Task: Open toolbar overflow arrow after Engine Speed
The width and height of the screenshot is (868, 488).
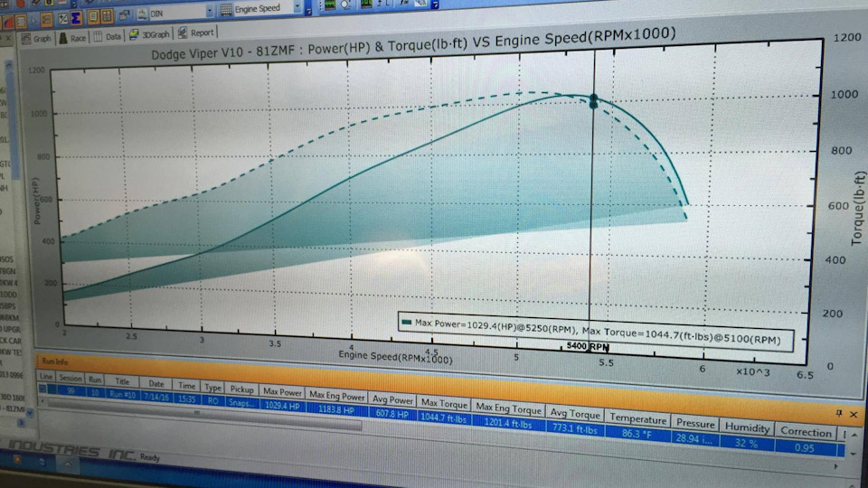Action: coord(308,9)
